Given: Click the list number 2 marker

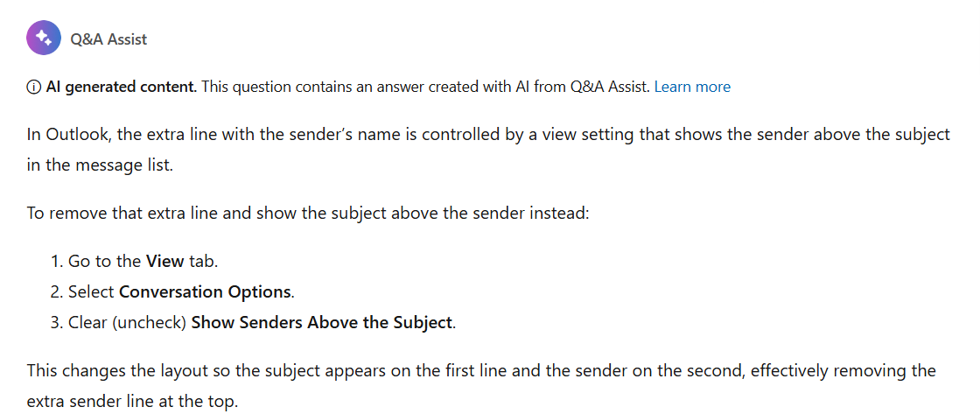Looking at the screenshot, I should pos(57,292).
